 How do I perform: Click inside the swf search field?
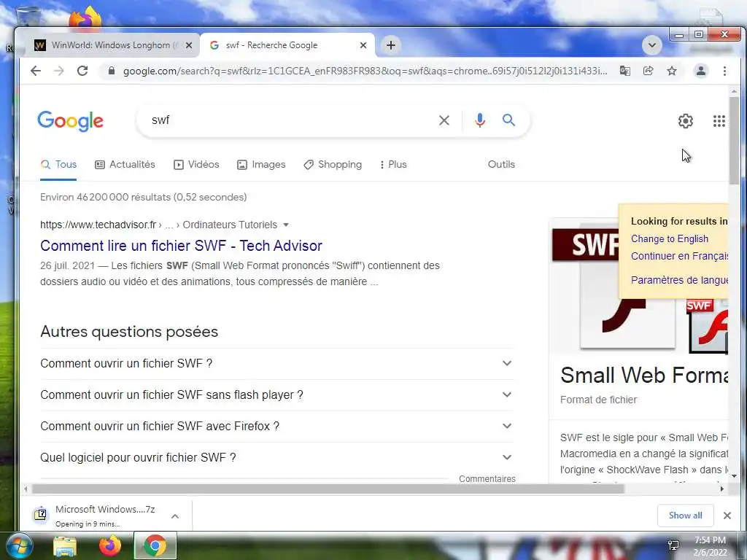[290, 120]
